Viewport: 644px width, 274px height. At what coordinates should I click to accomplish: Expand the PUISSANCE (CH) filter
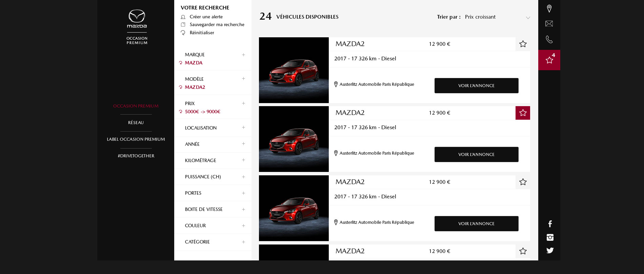coord(243,177)
